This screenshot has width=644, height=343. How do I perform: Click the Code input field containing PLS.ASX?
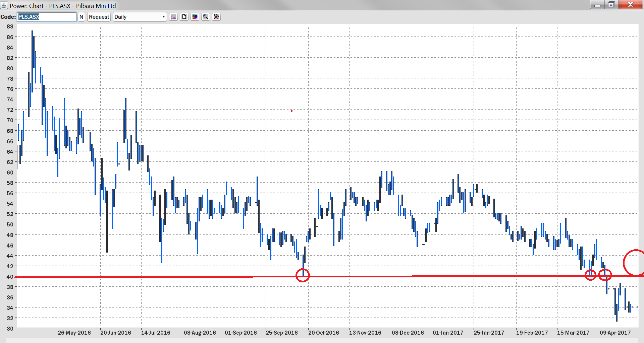tap(47, 17)
